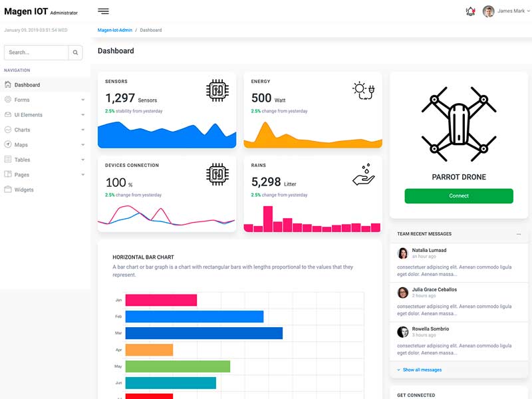The width and height of the screenshot is (532, 399).
Task: Open the Charts navigation item
Action: [x=45, y=130]
